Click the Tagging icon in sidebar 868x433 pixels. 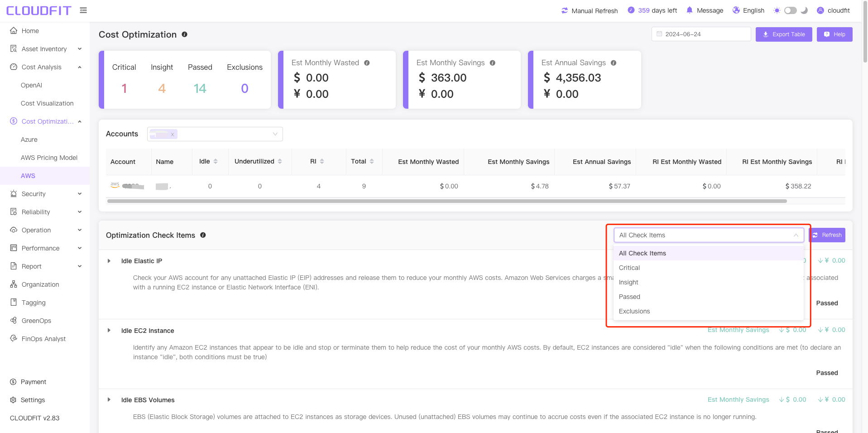(14, 302)
